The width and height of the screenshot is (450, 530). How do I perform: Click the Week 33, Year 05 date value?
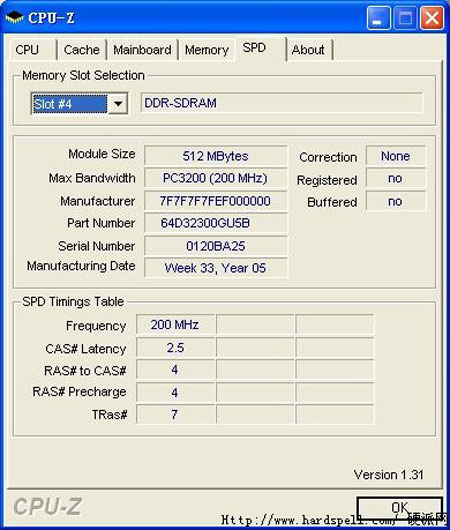[215, 268]
